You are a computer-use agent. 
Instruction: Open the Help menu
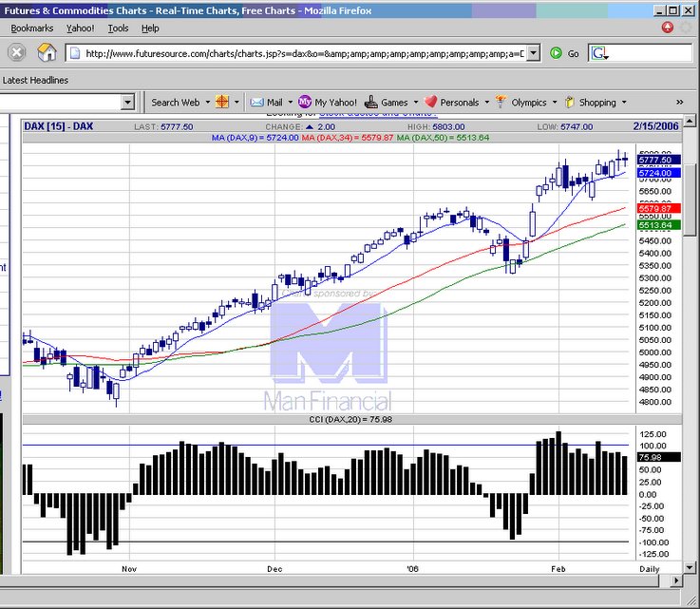(x=150, y=29)
